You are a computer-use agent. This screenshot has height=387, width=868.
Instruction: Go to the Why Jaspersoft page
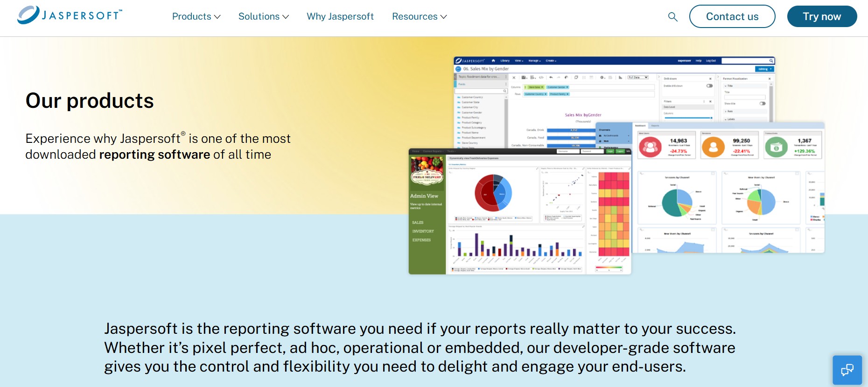click(x=340, y=17)
